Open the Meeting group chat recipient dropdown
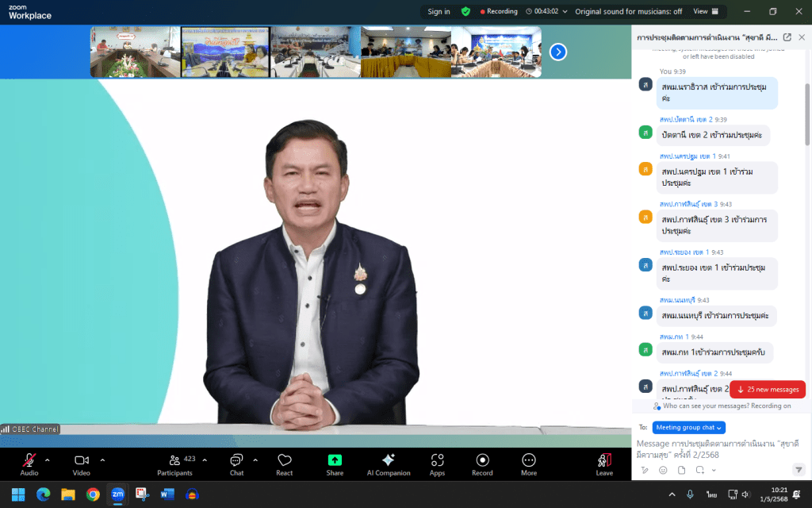The image size is (812, 508). pos(688,428)
